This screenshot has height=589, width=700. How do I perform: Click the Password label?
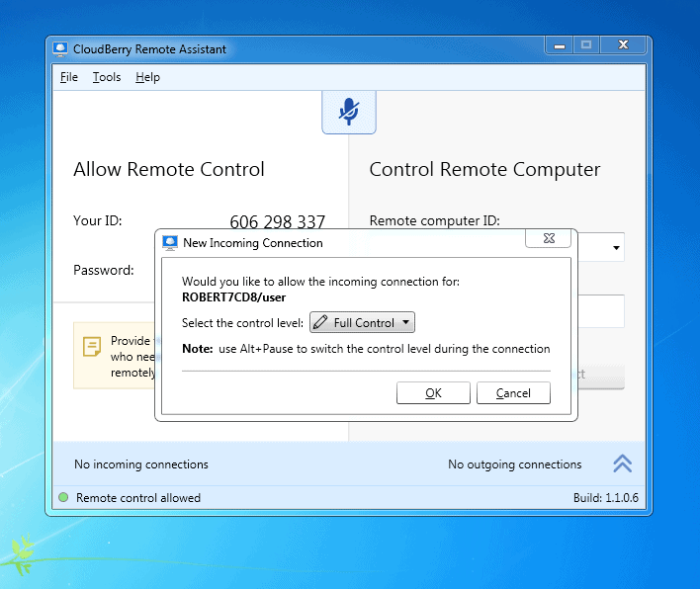(104, 270)
